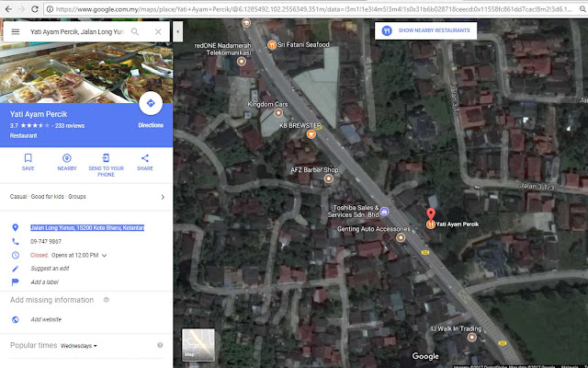Send place to your phone
The image size is (588, 368).
click(107, 166)
